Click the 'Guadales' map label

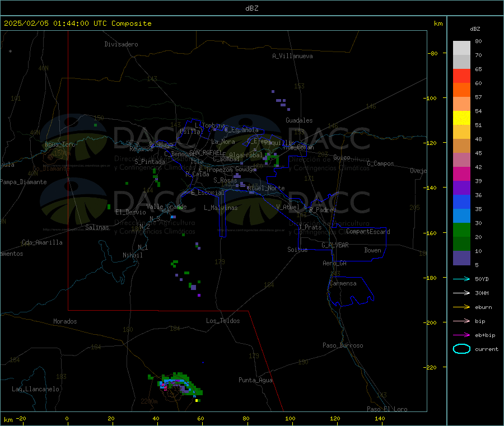pyautogui.click(x=299, y=120)
